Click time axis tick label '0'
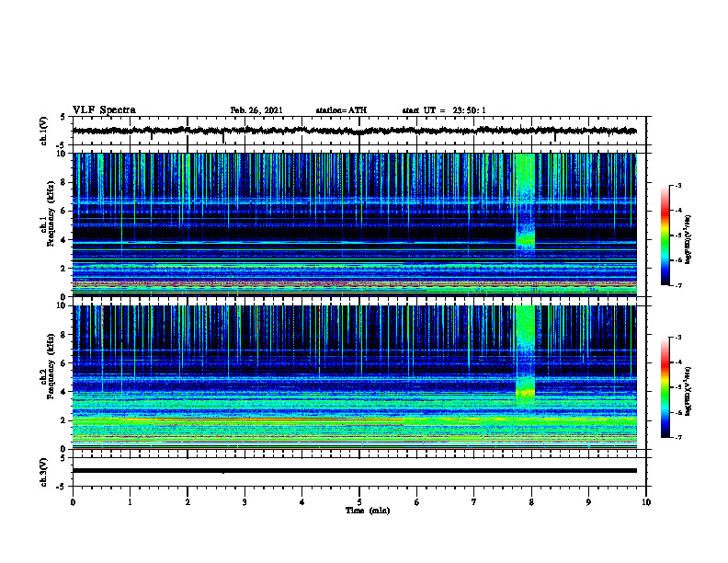Image resolution: width=728 pixels, height=563 pixels. (73, 502)
